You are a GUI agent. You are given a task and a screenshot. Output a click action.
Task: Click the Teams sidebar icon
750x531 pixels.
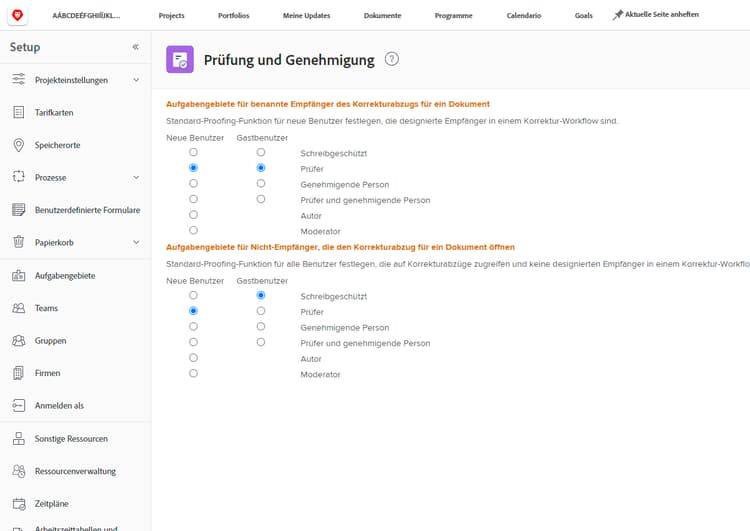(18, 308)
